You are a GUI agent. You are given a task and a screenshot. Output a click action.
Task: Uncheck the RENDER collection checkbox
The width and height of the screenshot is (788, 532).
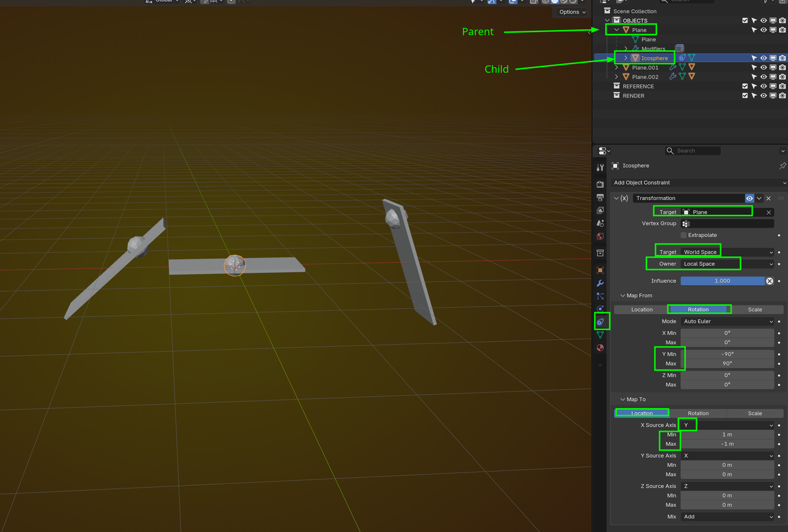[745, 95]
